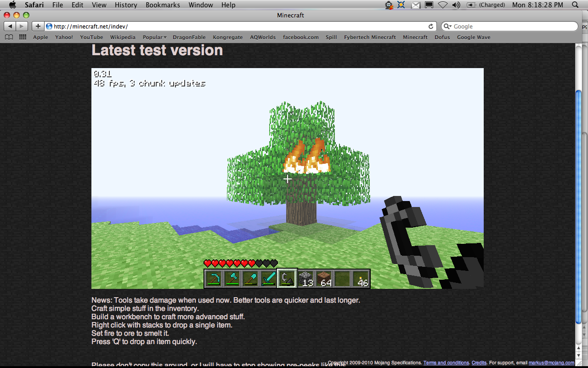Select the flint and steel hotbar slot
This screenshot has width=588, height=368.
pyautogui.click(x=287, y=278)
